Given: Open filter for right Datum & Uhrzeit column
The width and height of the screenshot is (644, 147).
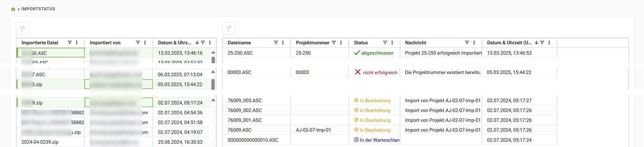Looking at the screenshot, I should point(542,42).
